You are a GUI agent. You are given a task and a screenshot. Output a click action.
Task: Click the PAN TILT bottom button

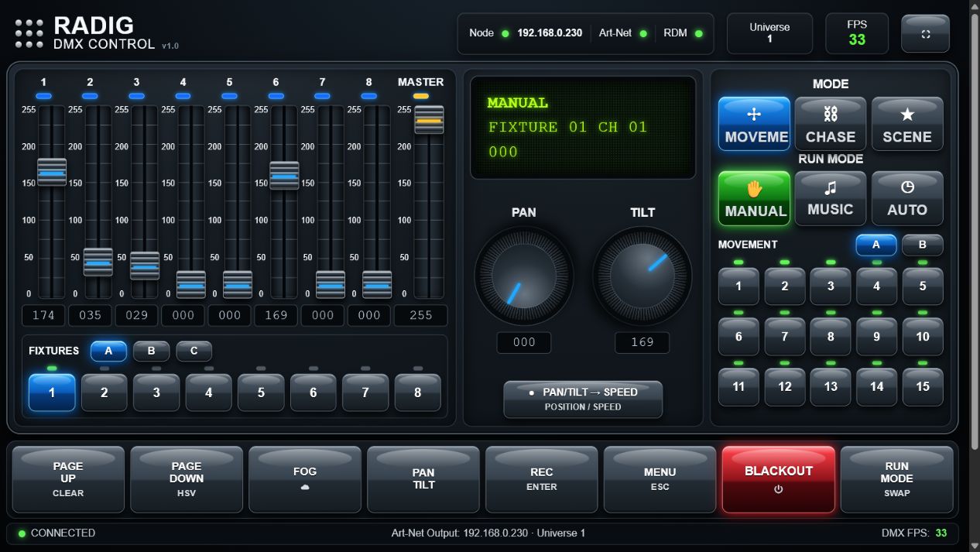coord(423,479)
